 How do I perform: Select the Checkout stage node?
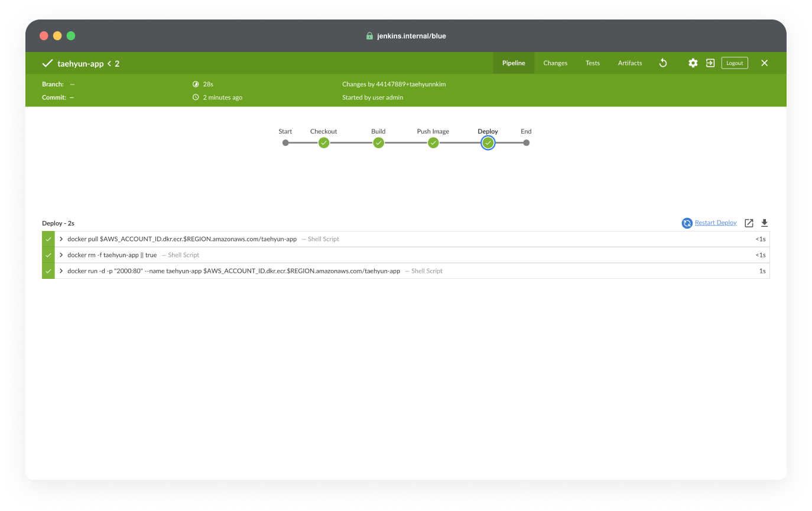tap(324, 142)
